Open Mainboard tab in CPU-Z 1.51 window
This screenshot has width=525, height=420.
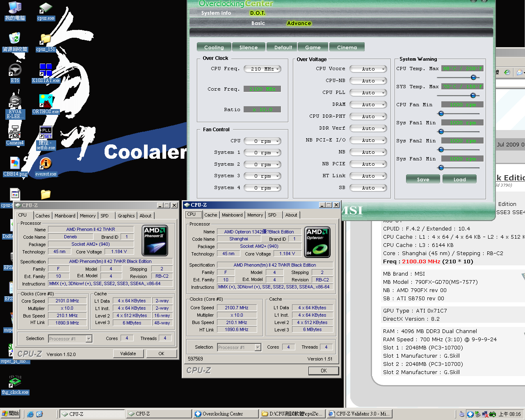tap(232, 215)
